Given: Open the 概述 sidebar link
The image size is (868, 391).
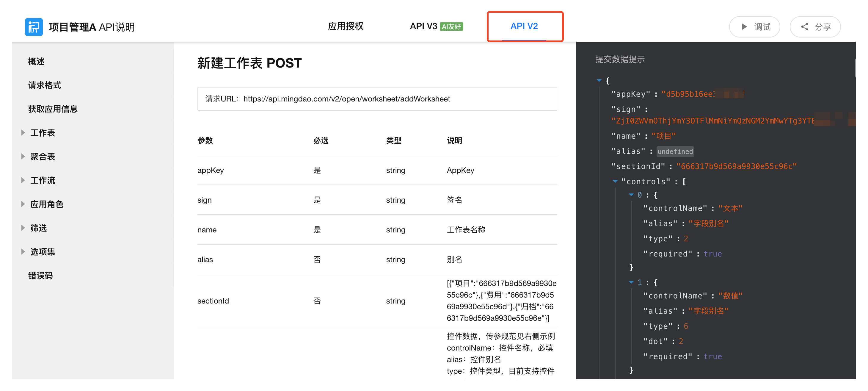Looking at the screenshot, I should coord(36,61).
